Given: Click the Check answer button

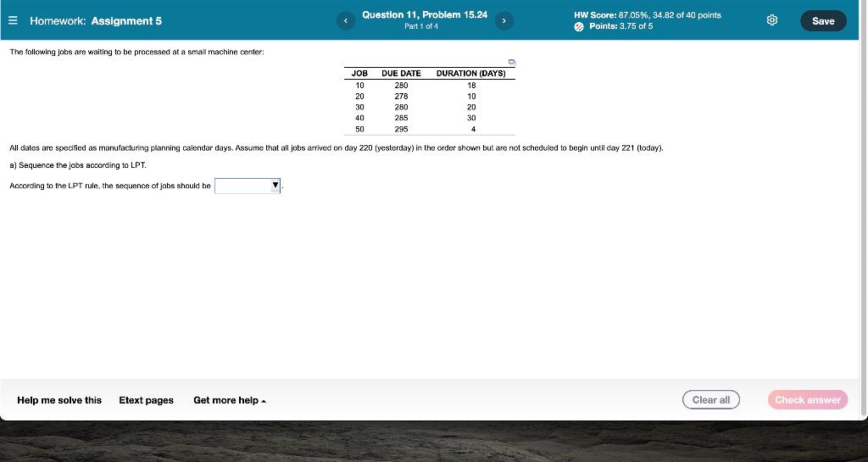Looking at the screenshot, I should (x=808, y=400).
